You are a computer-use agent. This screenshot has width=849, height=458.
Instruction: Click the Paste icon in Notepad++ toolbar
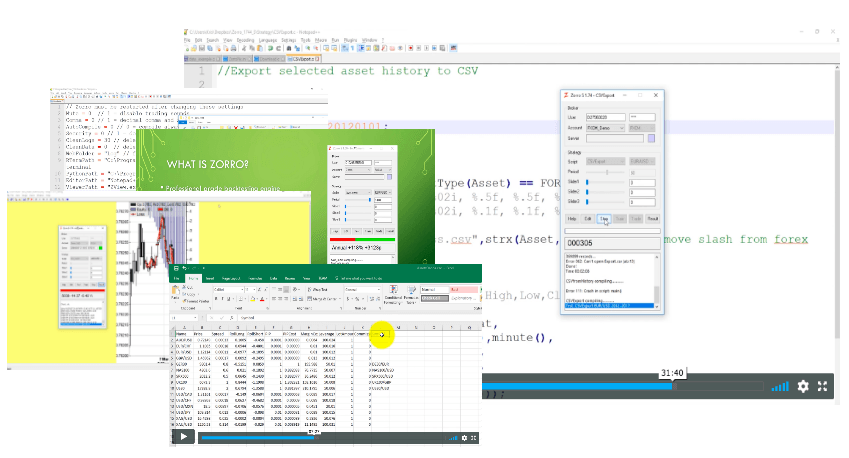click(260, 48)
